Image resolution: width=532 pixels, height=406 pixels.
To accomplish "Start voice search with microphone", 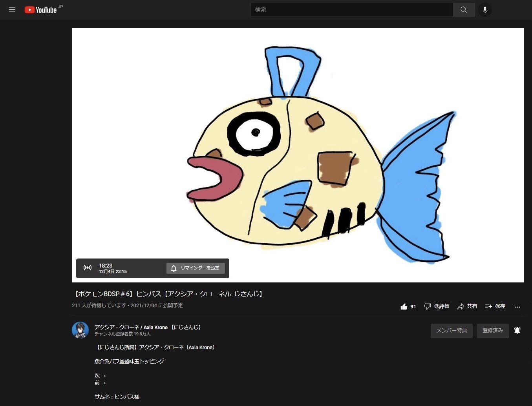I will pos(485,10).
